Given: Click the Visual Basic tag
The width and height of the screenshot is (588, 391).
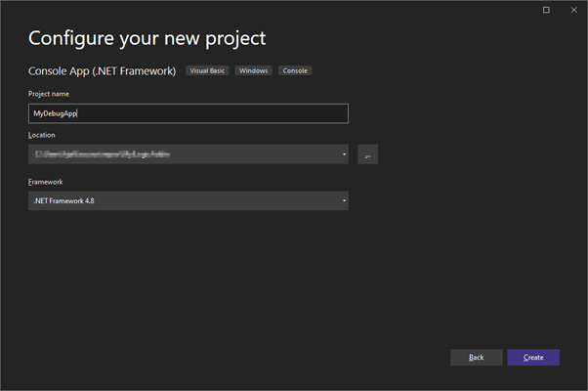Looking at the screenshot, I should coord(206,70).
